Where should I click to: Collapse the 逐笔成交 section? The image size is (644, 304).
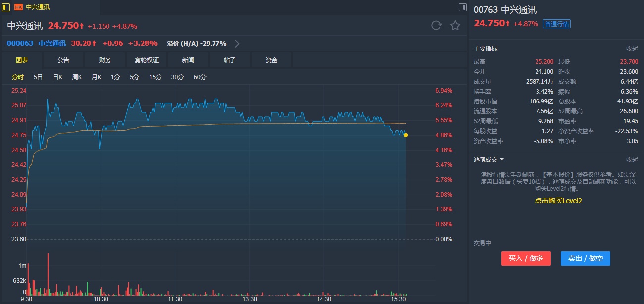tap(632, 159)
